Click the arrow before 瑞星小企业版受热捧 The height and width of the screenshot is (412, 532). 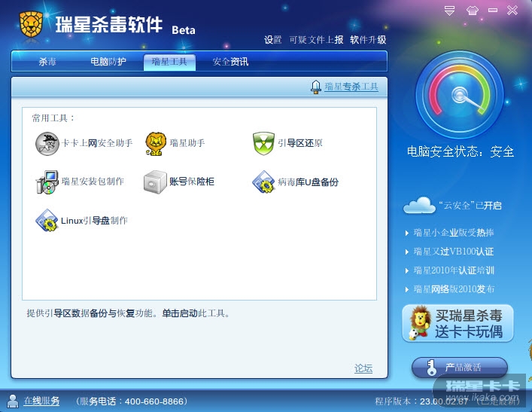coord(407,233)
